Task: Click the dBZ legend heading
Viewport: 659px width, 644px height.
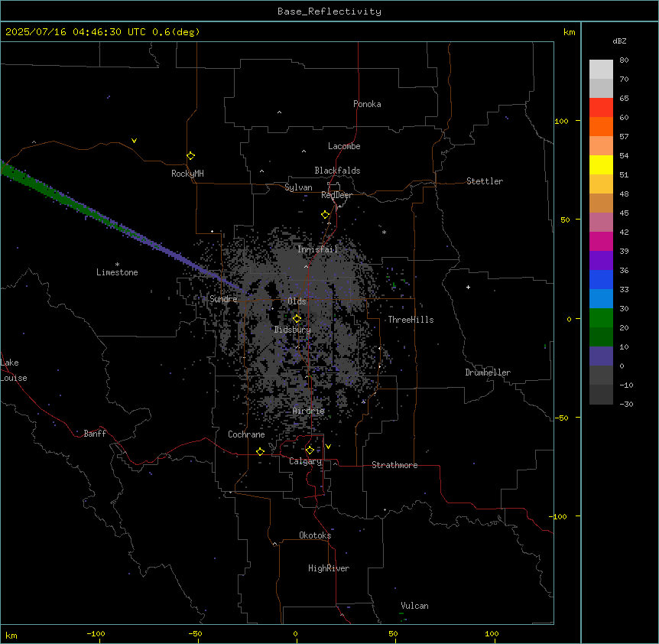Action: click(619, 41)
